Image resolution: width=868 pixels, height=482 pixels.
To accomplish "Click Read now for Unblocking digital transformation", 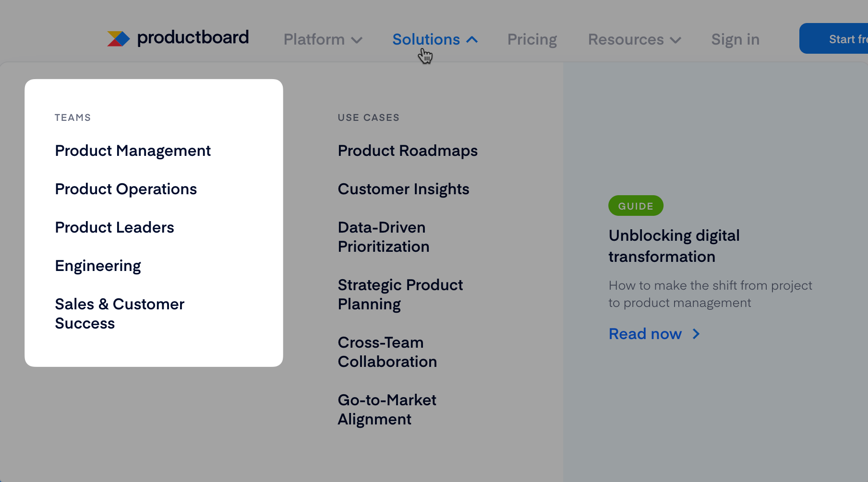I will 645,334.
